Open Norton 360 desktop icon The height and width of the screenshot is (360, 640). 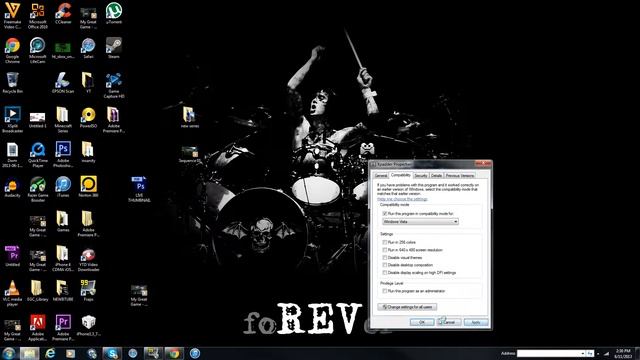coord(88,187)
